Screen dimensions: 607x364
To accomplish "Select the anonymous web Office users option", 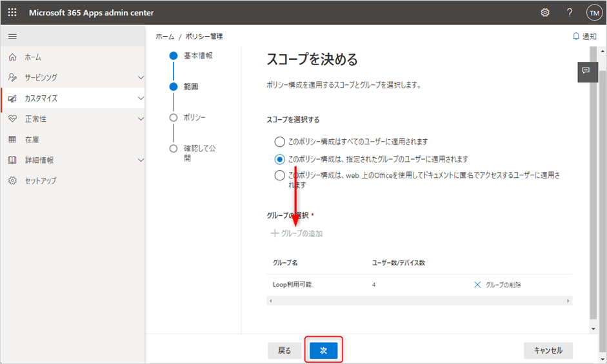I will pyautogui.click(x=279, y=175).
